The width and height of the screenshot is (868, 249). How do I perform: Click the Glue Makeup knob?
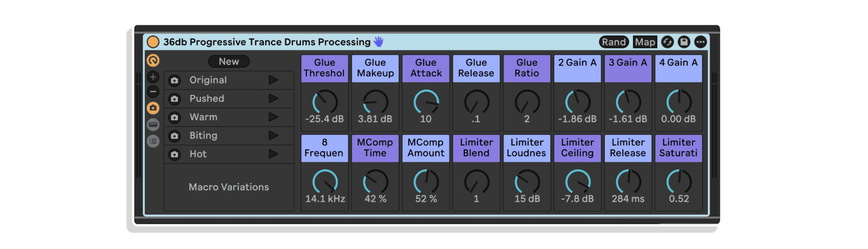pos(376,102)
